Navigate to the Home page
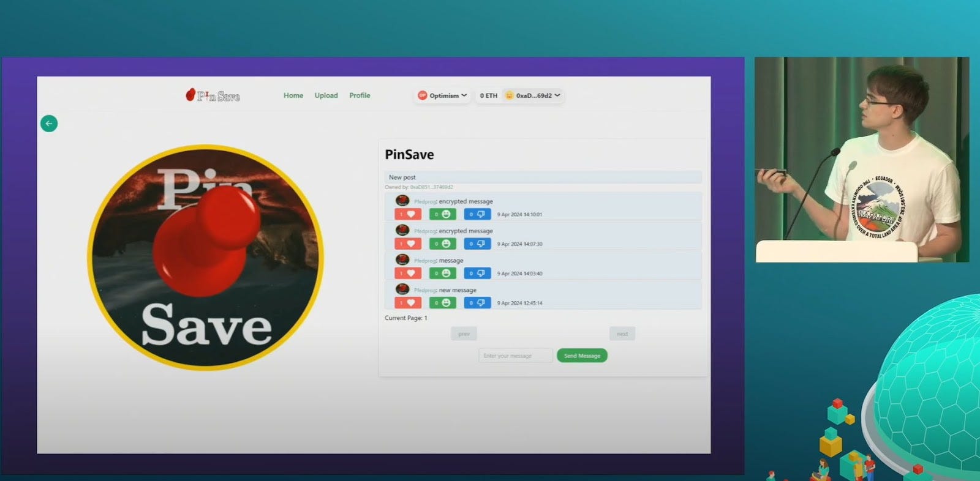The width and height of the screenshot is (980, 481). click(x=293, y=95)
